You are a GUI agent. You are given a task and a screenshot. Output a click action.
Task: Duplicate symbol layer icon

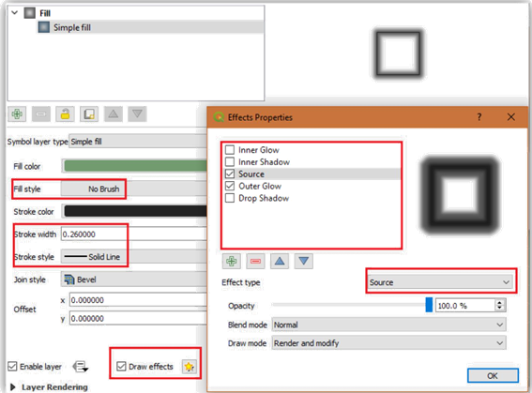89,113
